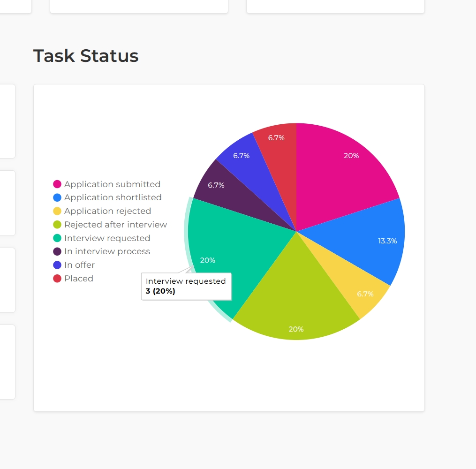Click the pink Application submitted legend dot
Screen dimensions: 476x469
click(x=57, y=184)
